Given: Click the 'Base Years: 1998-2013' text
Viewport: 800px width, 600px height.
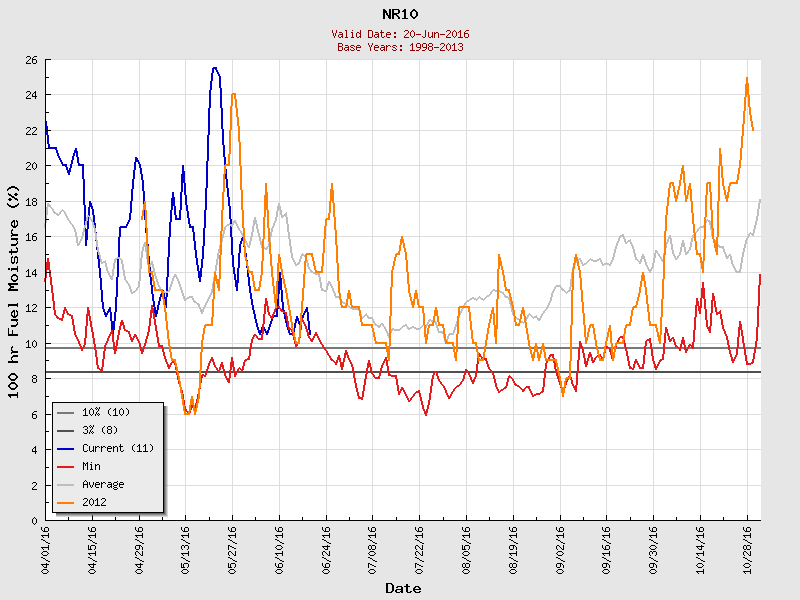Looking at the screenshot, I should 402,46.
